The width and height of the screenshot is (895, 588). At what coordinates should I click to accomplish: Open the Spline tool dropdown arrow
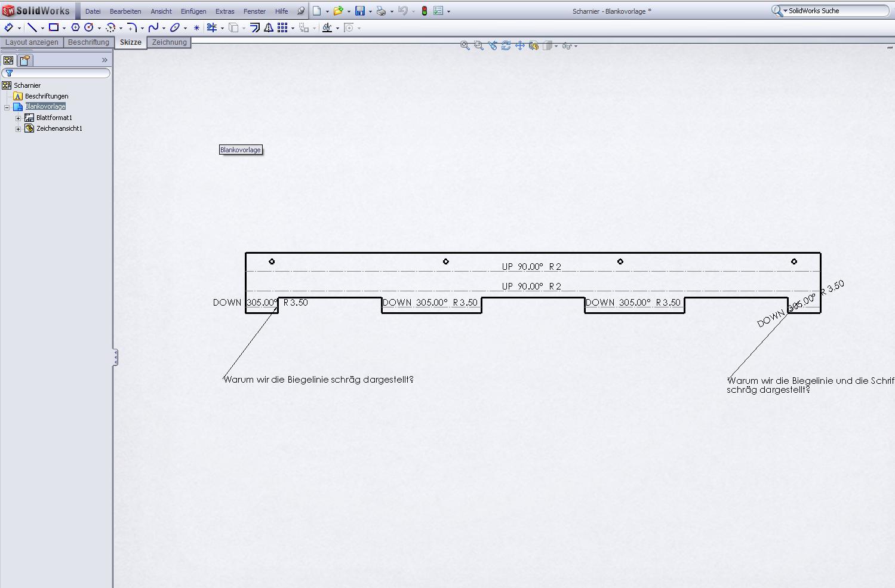pos(164,28)
